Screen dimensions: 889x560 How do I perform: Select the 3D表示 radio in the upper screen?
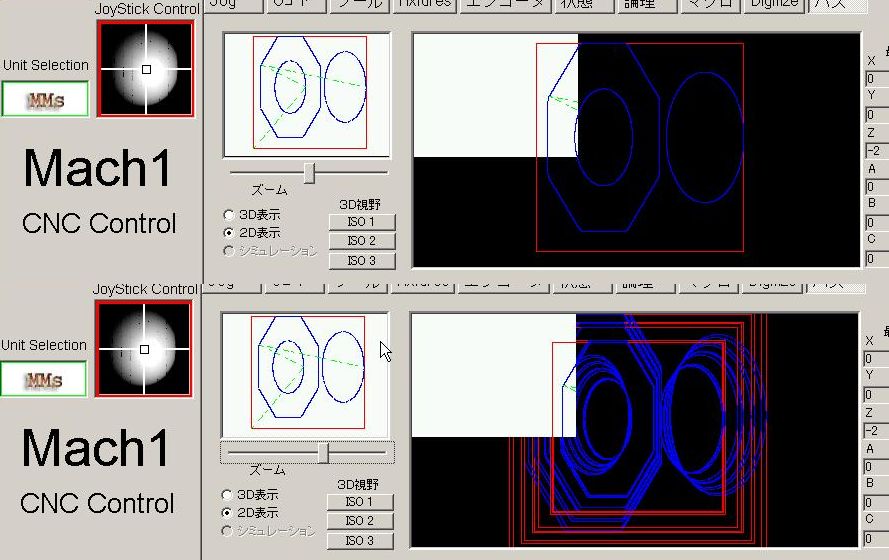(252, 215)
